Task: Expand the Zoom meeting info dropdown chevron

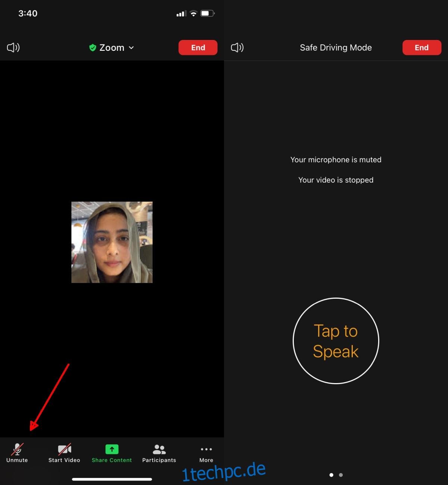Action: [x=131, y=48]
